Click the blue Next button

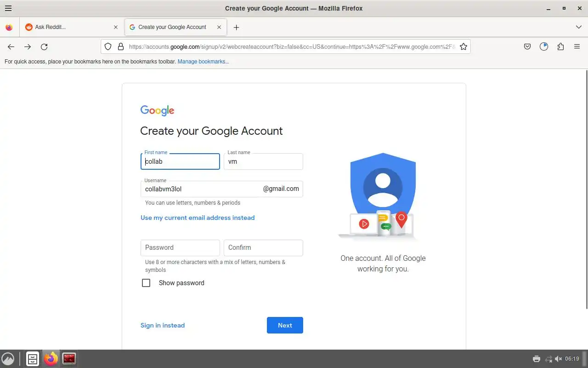(x=285, y=325)
